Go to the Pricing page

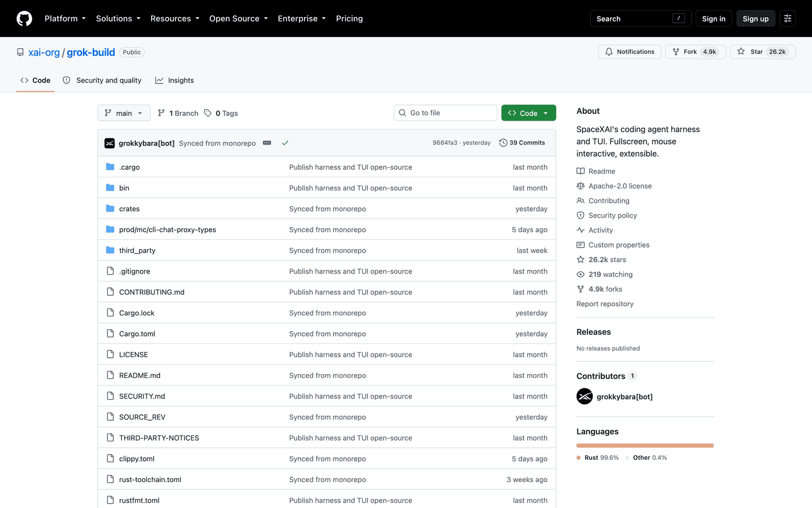(349, 19)
